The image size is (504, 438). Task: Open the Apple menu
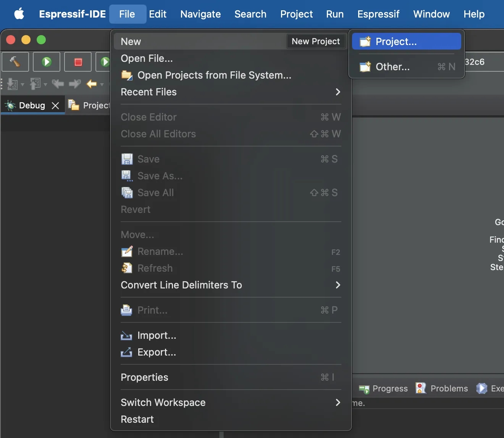(x=19, y=14)
